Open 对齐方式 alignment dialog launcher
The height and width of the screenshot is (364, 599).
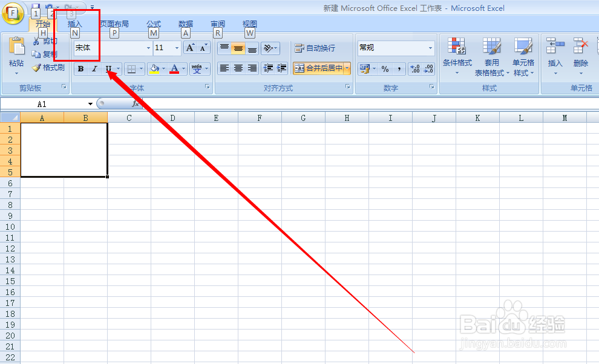click(x=348, y=86)
